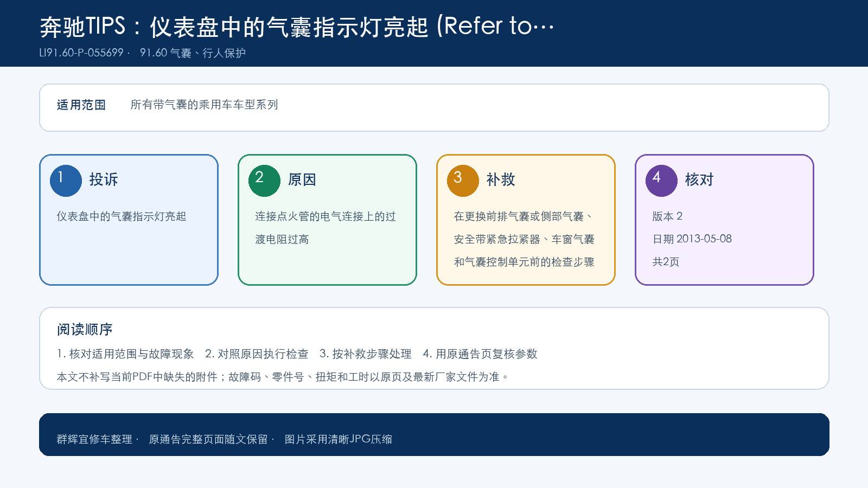The image size is (868, 488).
Task: Click remedy line 安全带紧急拉紧器、车窗气囊
Action: 524,239
